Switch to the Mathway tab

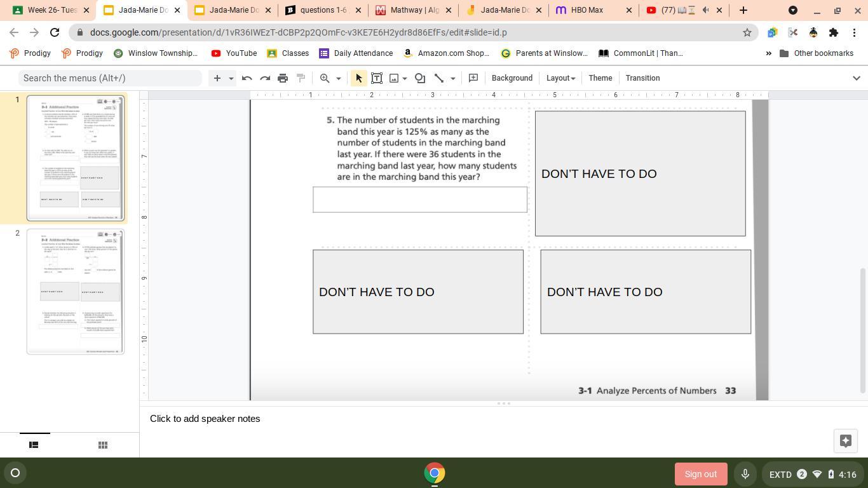(x=414, y=10)
